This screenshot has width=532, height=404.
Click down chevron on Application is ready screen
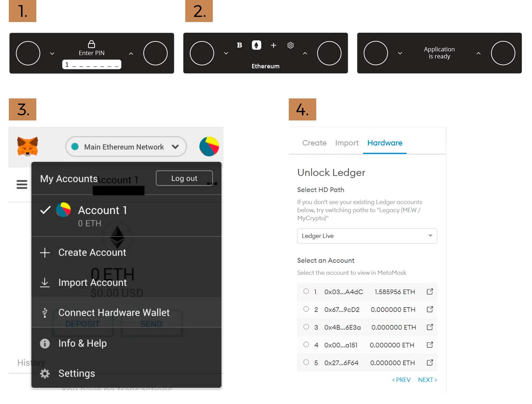click(400, 53)
